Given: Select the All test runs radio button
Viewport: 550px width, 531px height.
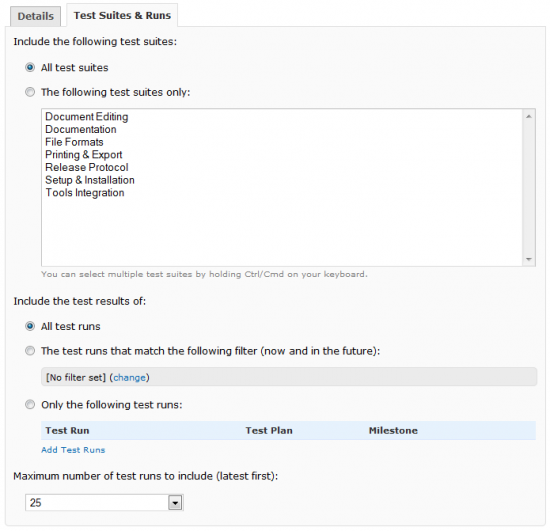Looking at the screenshot, I should [30, 326].
